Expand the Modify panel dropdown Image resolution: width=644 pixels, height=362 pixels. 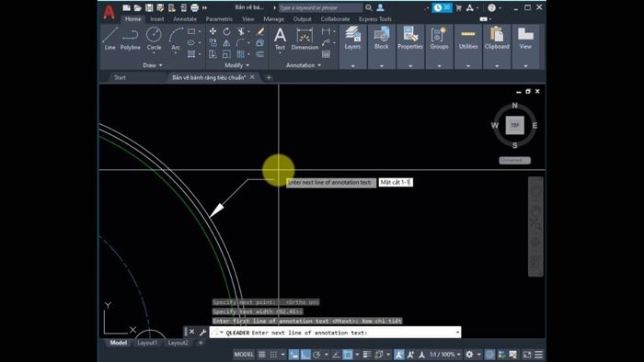(236, 65)
